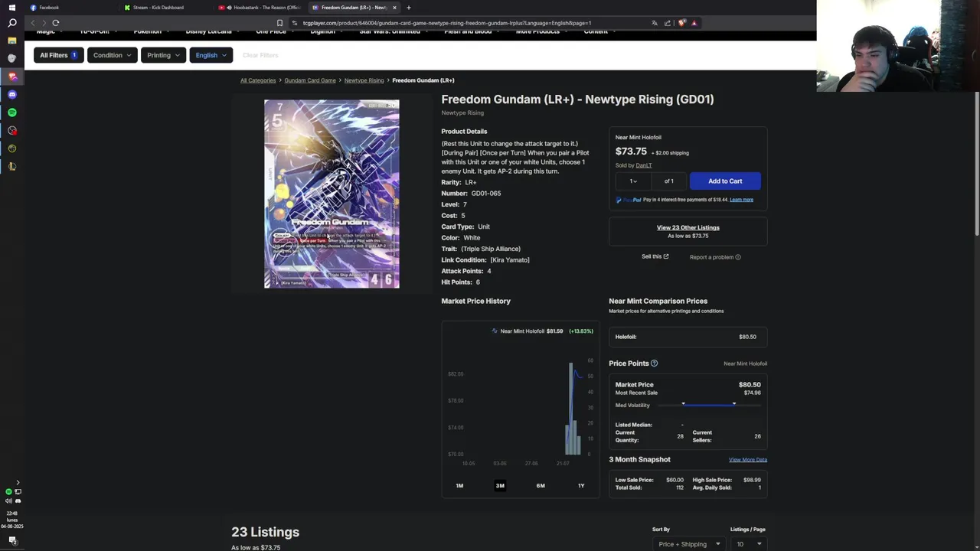Viewport: 980px width, 551px height.
Task: Bookmark this page with the bookmark icon
Action: pos(279,23)
